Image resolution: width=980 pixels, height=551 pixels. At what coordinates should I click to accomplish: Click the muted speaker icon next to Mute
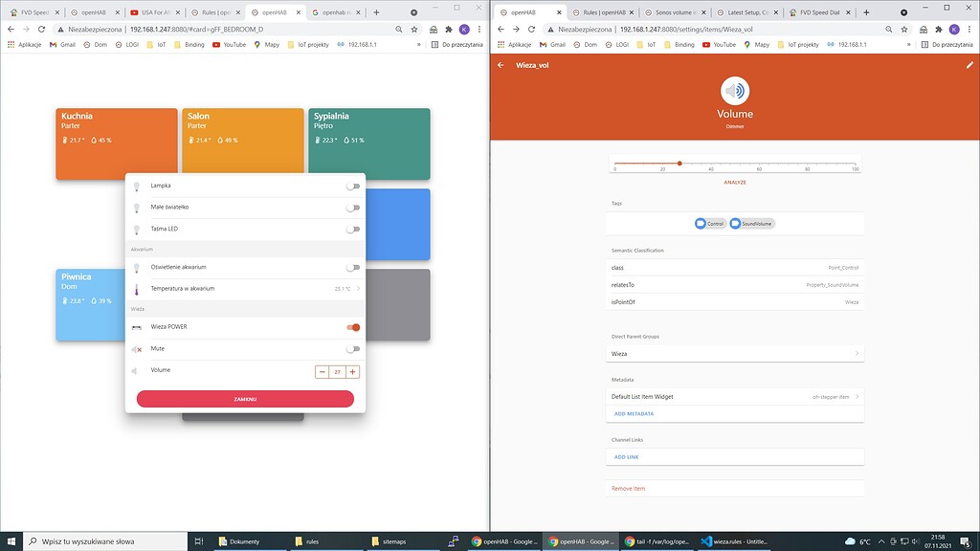pos(139,348)
